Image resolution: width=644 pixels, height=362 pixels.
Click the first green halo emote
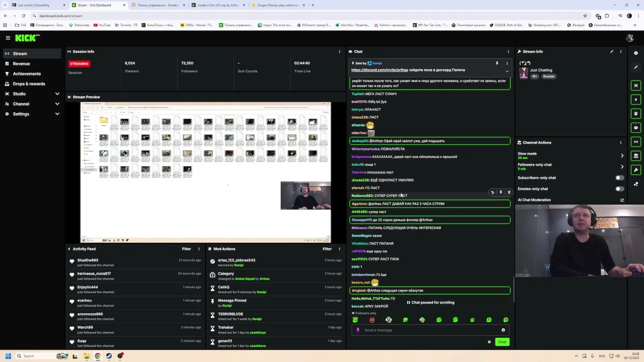click(355, 320)
